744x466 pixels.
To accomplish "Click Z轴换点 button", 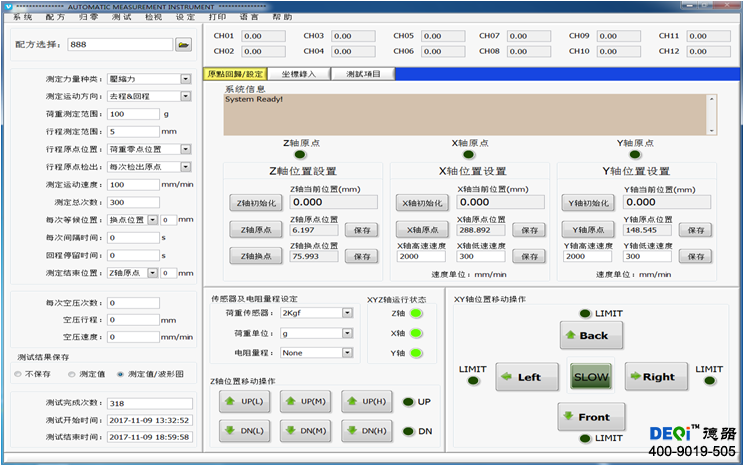I will tap(256, 256).
